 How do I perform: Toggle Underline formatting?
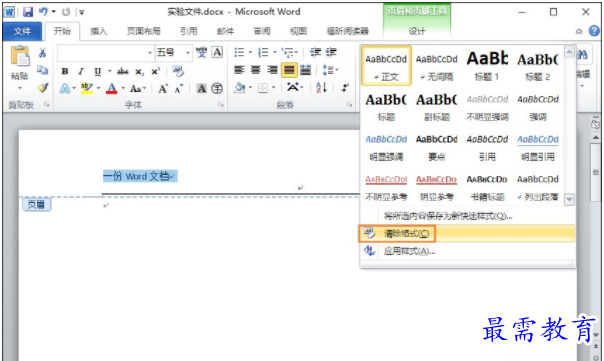97,71
